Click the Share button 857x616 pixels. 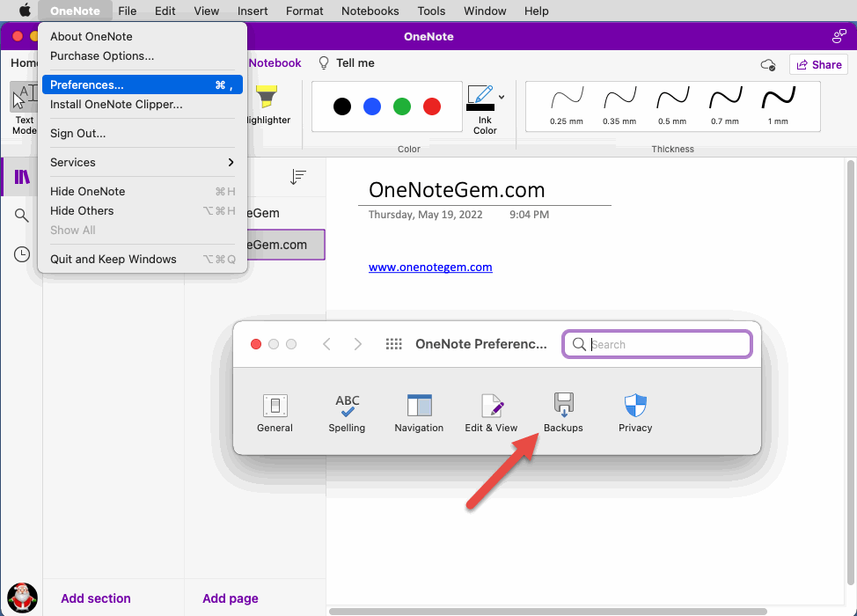click(x=818, y=64)
